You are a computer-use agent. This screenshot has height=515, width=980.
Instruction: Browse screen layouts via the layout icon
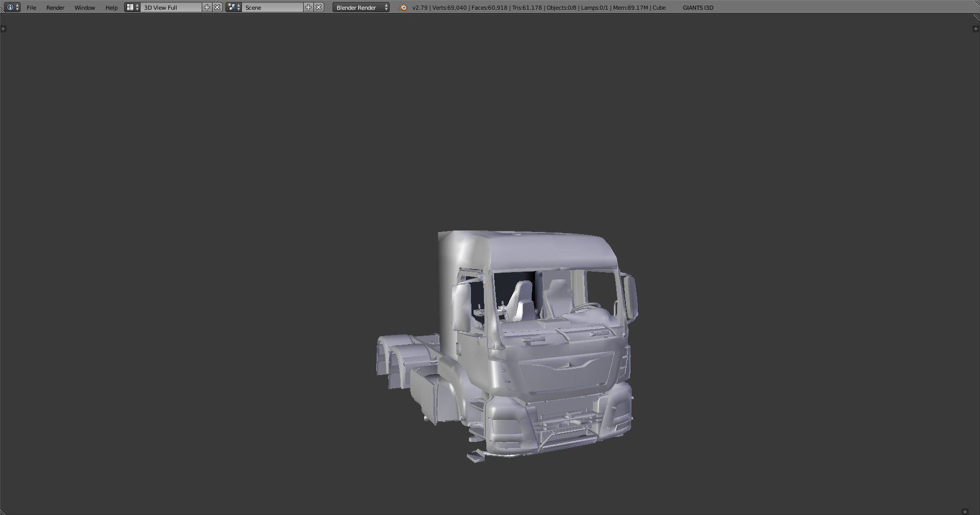point(132,7)
